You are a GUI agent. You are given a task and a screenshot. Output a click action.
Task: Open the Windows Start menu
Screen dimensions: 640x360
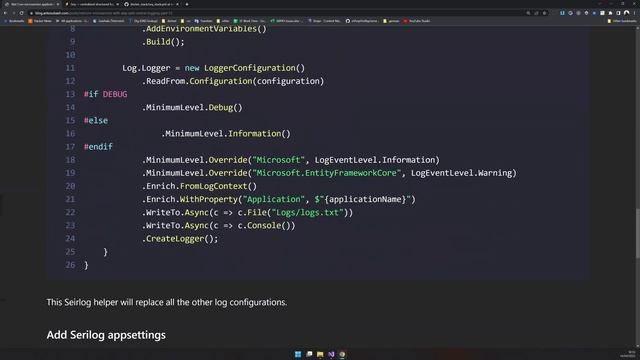(x=298, y=354)
